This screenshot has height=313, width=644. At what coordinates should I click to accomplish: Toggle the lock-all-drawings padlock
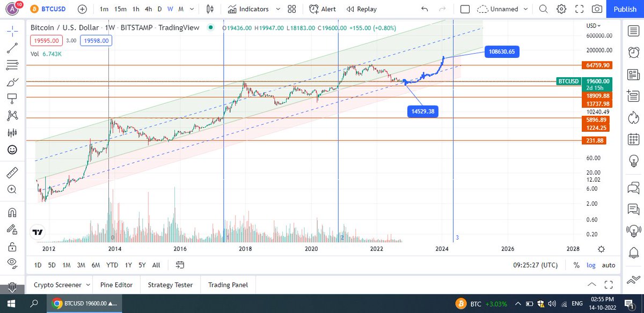click(x=11, y=246)
